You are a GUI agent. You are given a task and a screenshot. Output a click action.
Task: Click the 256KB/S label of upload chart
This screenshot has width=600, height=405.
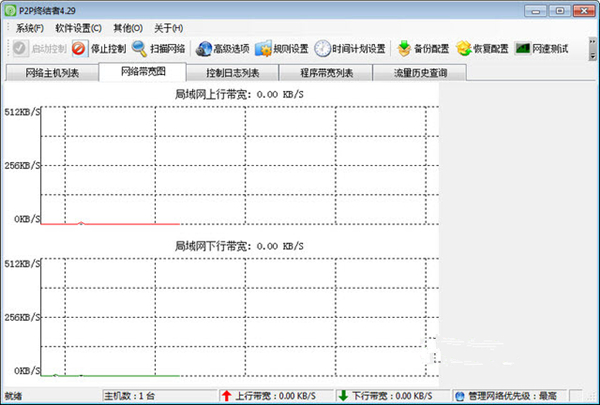(22, 165)
